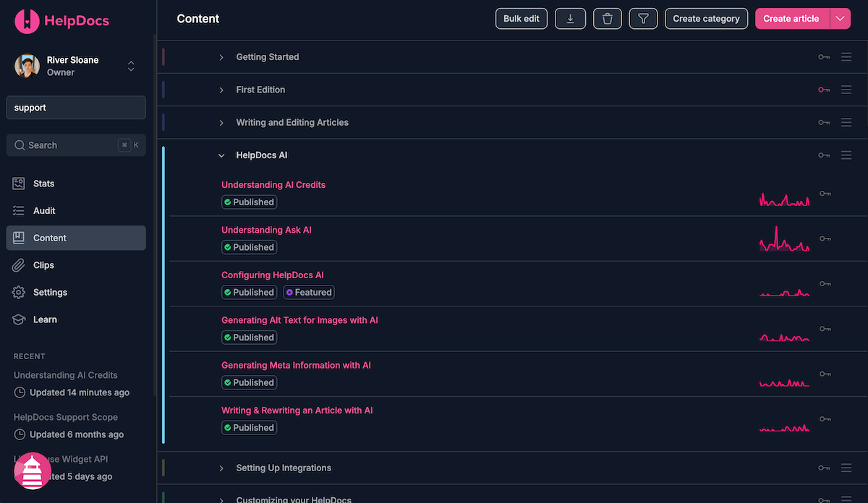The width and height of the screenshot is (868, 503).
Task: Click the drag handle for HelpDocs AI
Action: tap(846, 155)
